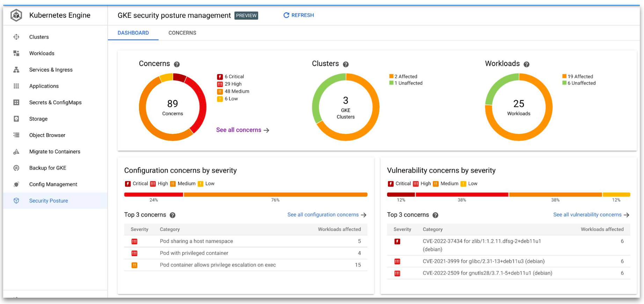Switch to the Concerns tab
Screen dimensions: 644x304
(182, 33)
